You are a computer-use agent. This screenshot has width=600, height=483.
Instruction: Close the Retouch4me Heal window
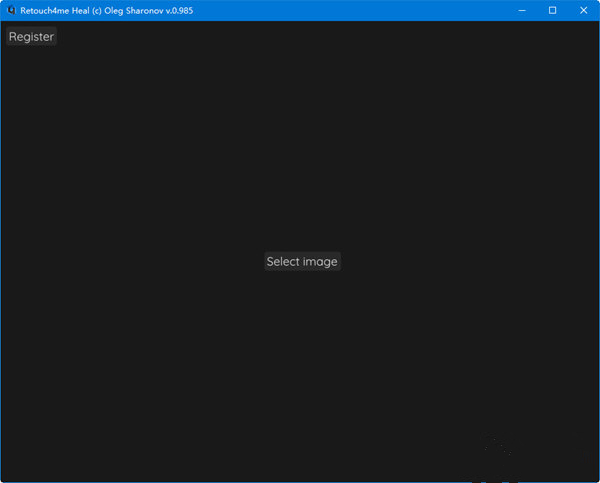pos(583,10)
